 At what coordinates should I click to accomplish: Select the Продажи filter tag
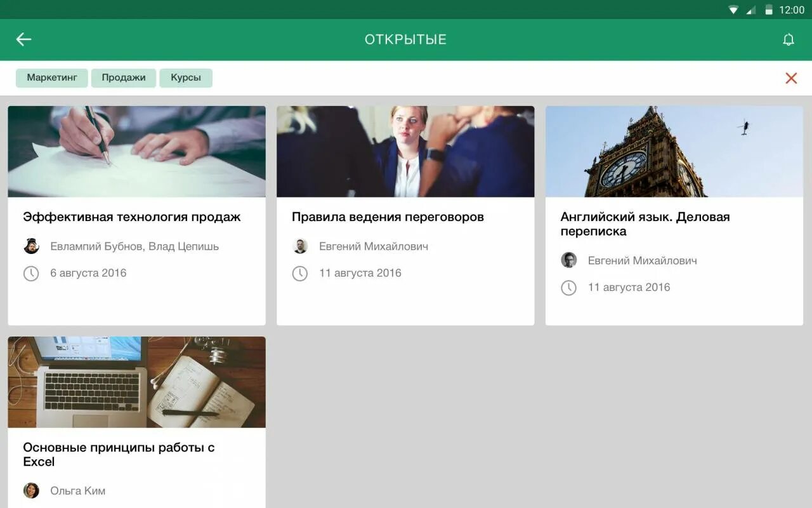click(124, 77)
